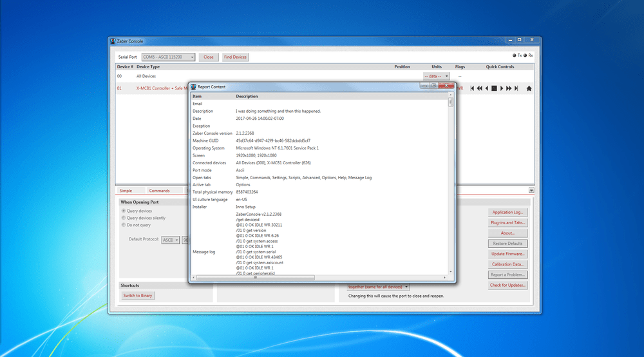
Task: Open the Application Log
Action: point(507,213)
